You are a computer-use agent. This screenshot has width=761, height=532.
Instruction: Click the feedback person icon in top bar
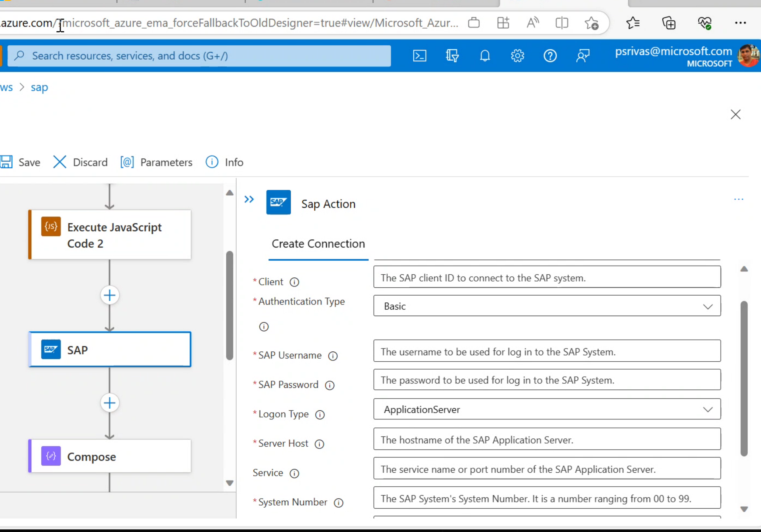click(583, 56)
